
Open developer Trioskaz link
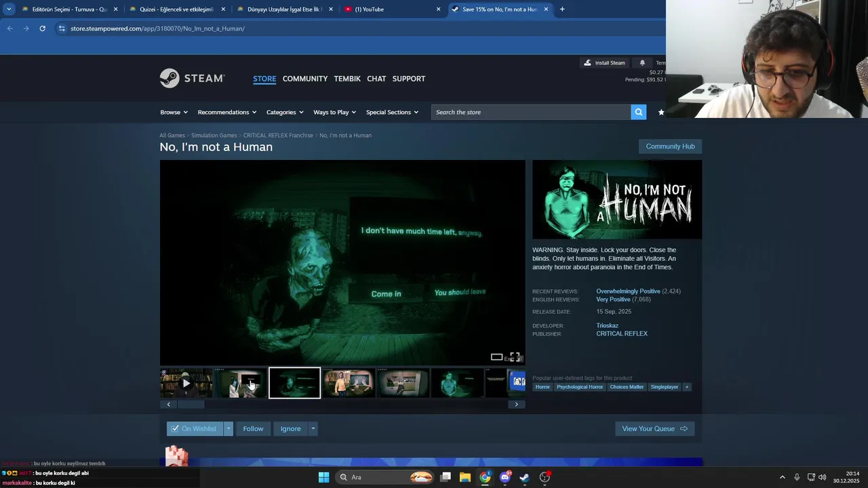click(607, 326)
